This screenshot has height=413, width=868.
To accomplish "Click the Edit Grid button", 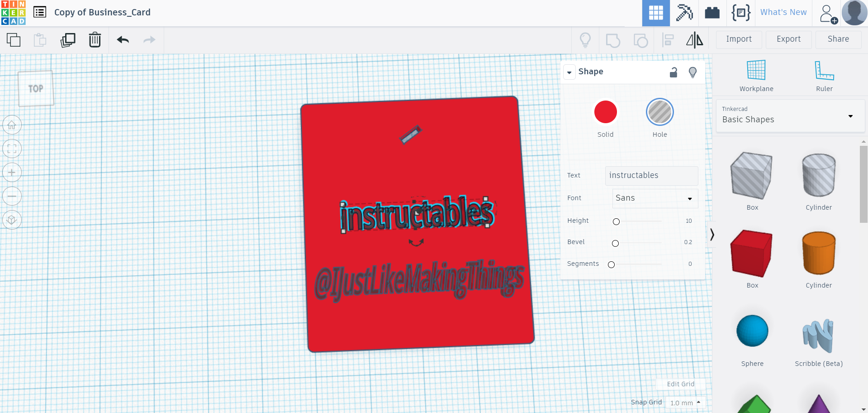I will pyautogui.click(x=681, y=384).
